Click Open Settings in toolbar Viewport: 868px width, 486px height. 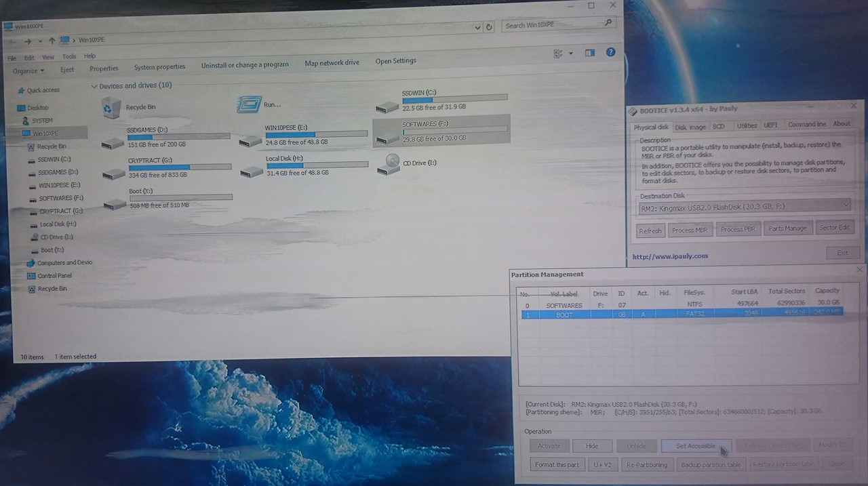[396, 61]
